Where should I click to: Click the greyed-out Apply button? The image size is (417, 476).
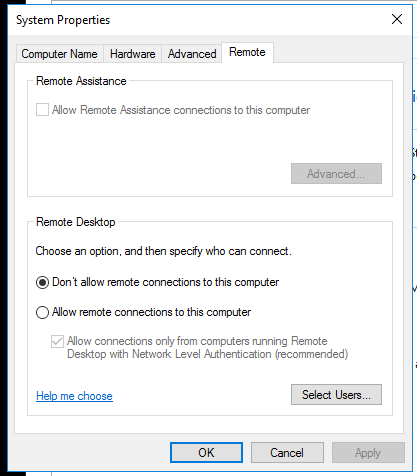368,453
